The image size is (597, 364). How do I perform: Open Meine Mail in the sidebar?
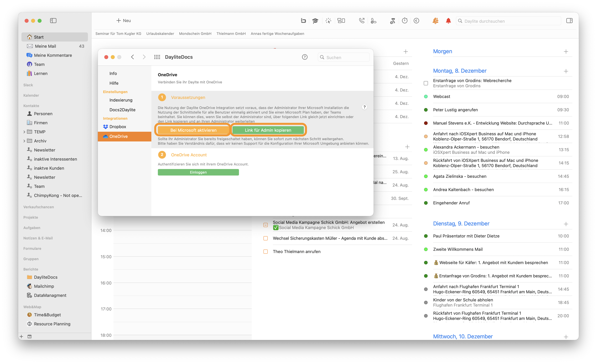[55, 46]
